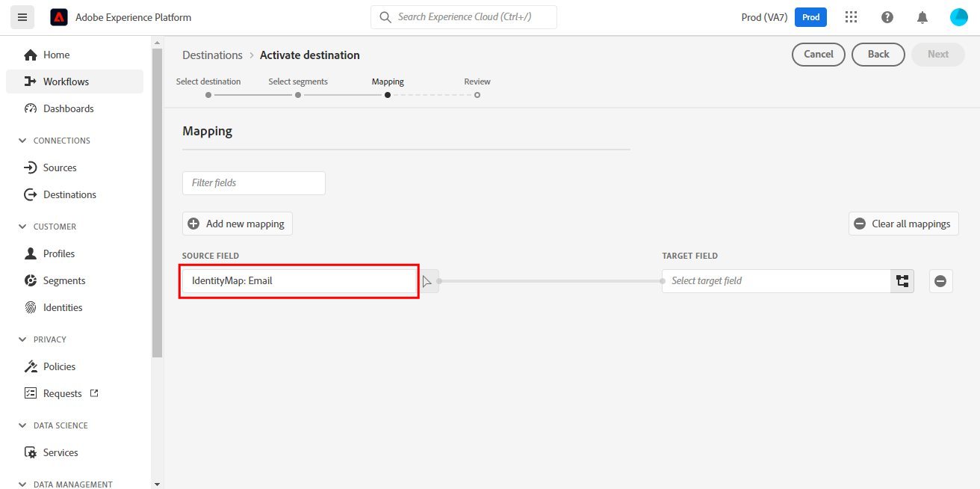Remove the IdentityMap Email mapping row

click(x=940, y=281)
